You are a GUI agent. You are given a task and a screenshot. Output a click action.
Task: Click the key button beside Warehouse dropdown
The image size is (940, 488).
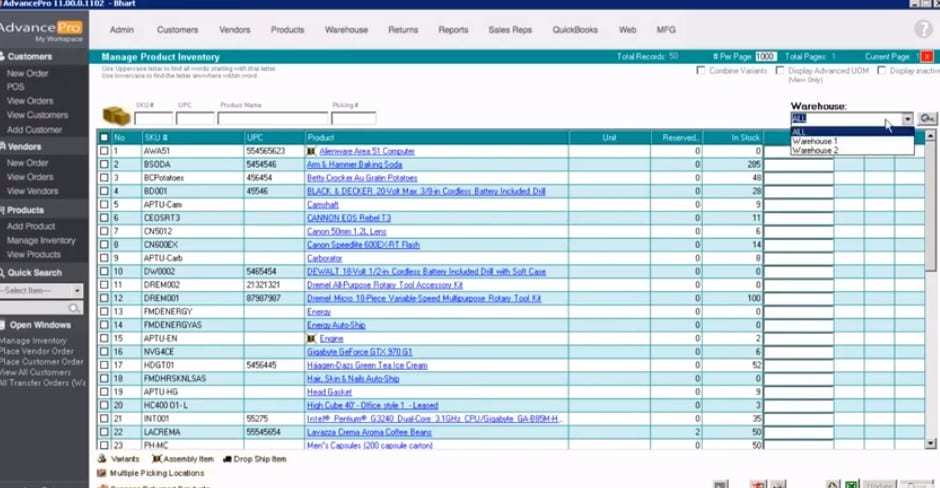(928, 119)
